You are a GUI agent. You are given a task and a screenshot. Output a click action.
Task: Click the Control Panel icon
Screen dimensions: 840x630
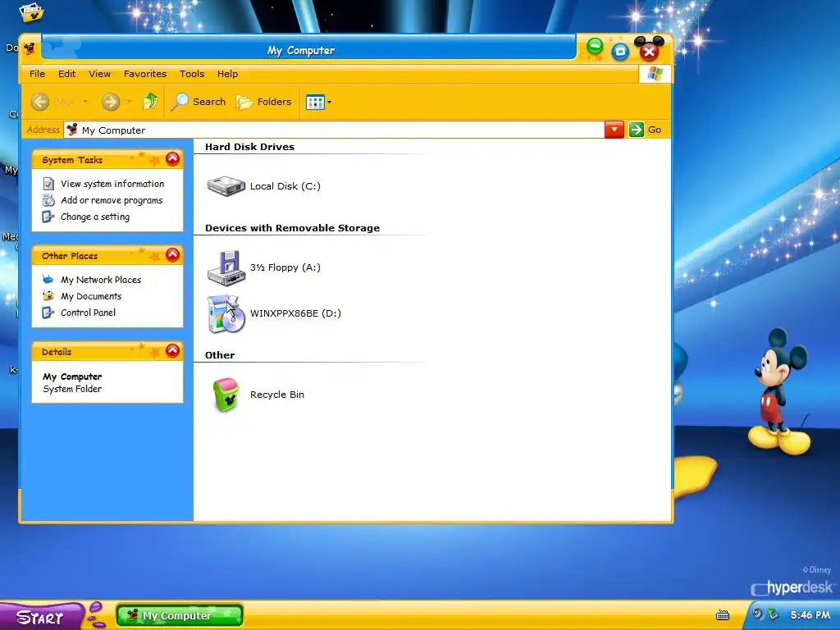(48, 313)
